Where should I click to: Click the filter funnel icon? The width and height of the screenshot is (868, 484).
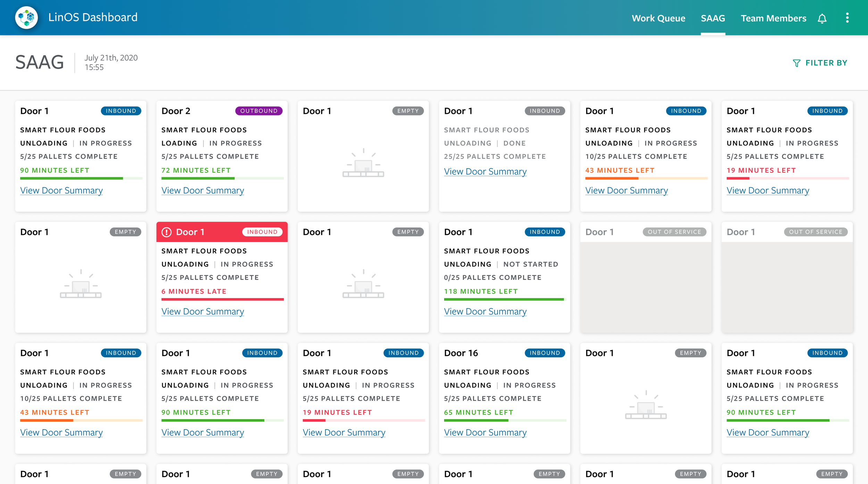tap(796, 63)
